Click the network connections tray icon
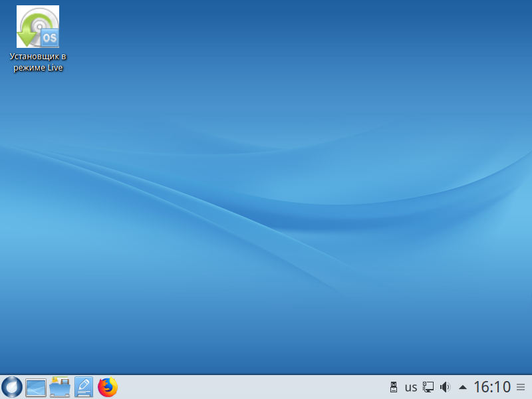The width and height of the screenshot is (532, 399). click(428, 387)
